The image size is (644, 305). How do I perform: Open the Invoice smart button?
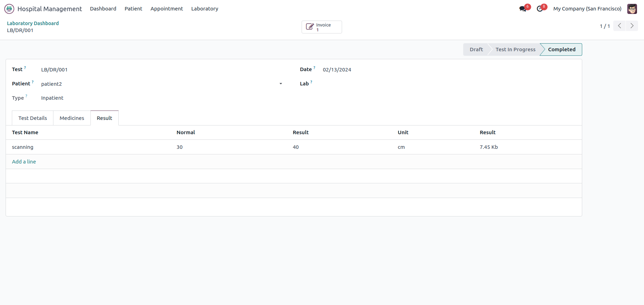click(321, 27)
